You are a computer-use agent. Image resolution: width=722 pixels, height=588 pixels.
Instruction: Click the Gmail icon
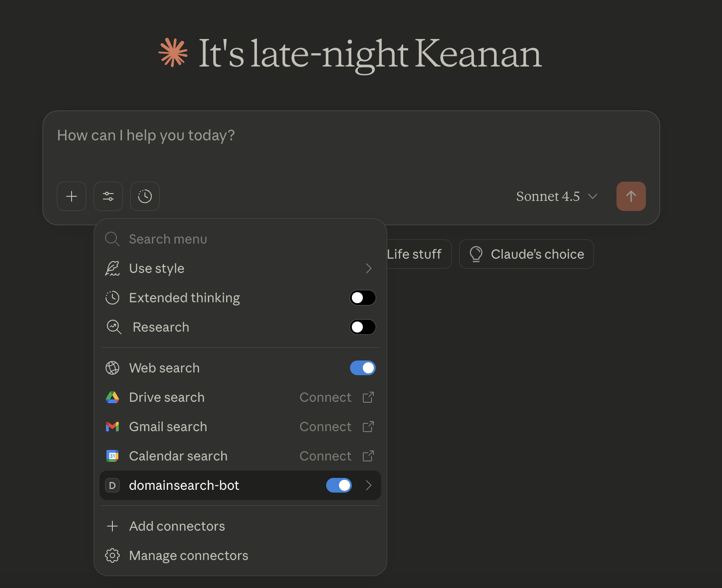pyautogui.click(x=112, y=427)
